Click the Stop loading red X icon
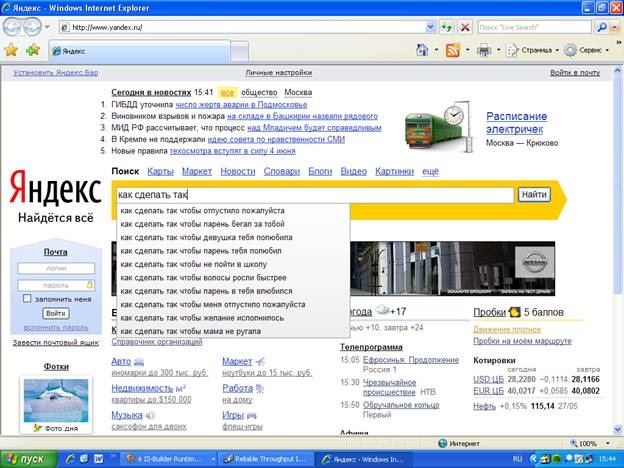 [x=467, y=28]
